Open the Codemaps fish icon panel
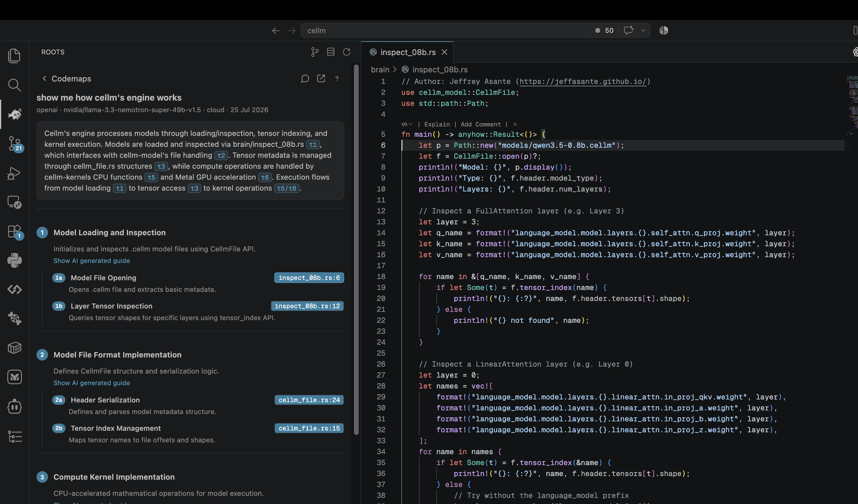Screen dimensions: 858x504 point(14,114)
